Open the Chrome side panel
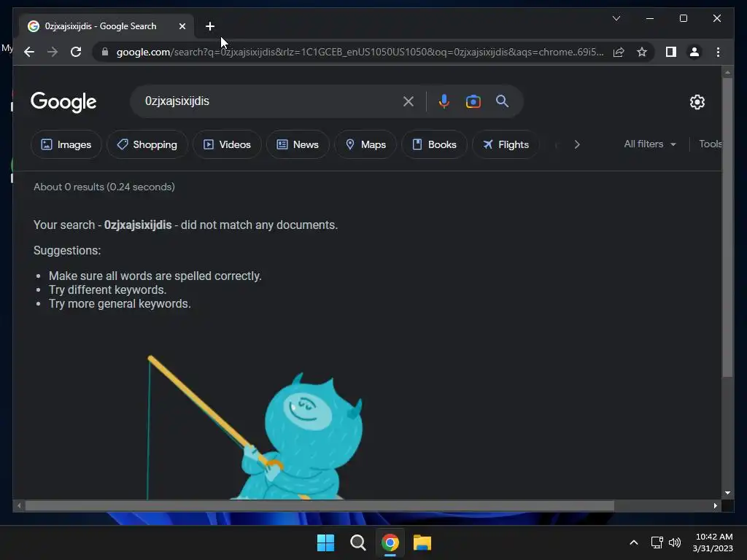Image resolution: width=747 pixels, height=560 pixels. [x=671, y=52]
